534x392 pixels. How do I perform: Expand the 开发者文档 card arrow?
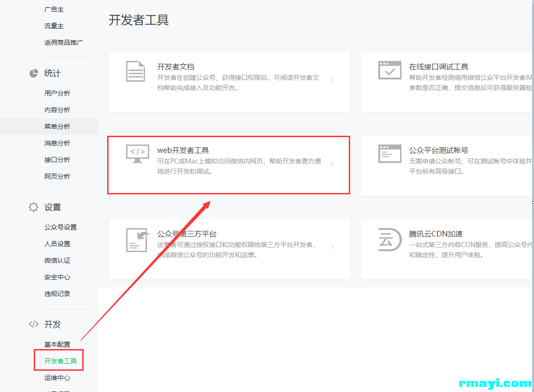click(333, 79)
